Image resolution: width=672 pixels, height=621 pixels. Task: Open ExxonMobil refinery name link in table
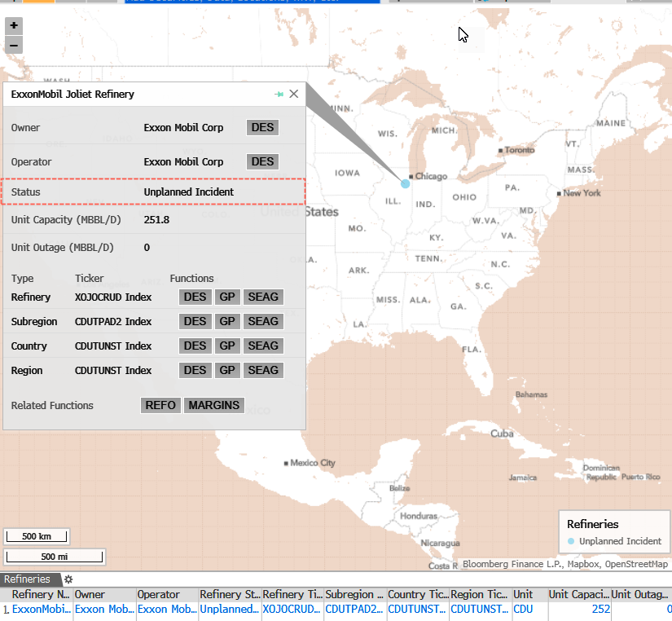click(x=42, y=610)
